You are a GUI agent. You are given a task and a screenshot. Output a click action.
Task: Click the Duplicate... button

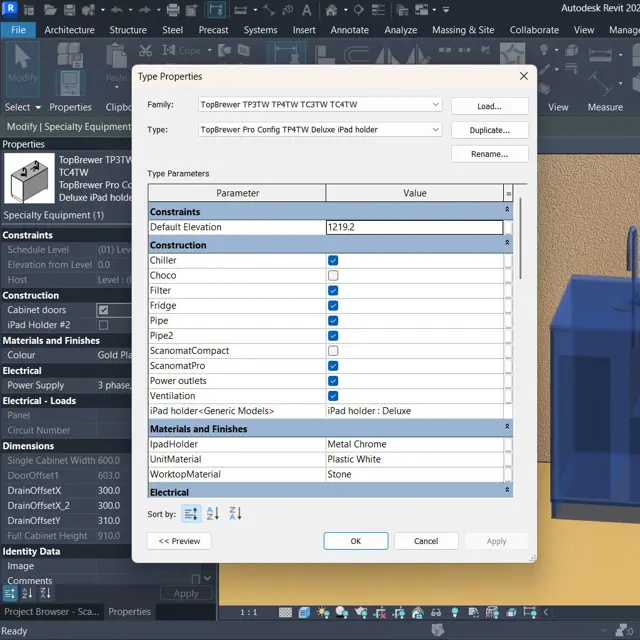pyautogui.click(x=490, y=130)
